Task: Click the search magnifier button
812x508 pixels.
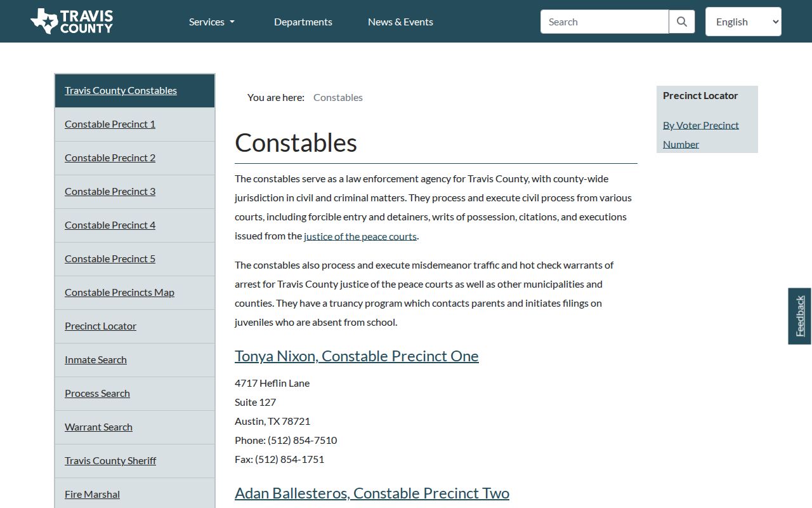Action: pos(682,22)
